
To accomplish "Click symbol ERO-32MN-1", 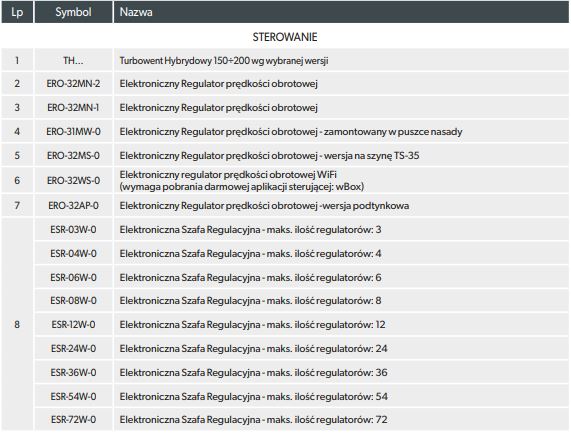I will 73,108.
